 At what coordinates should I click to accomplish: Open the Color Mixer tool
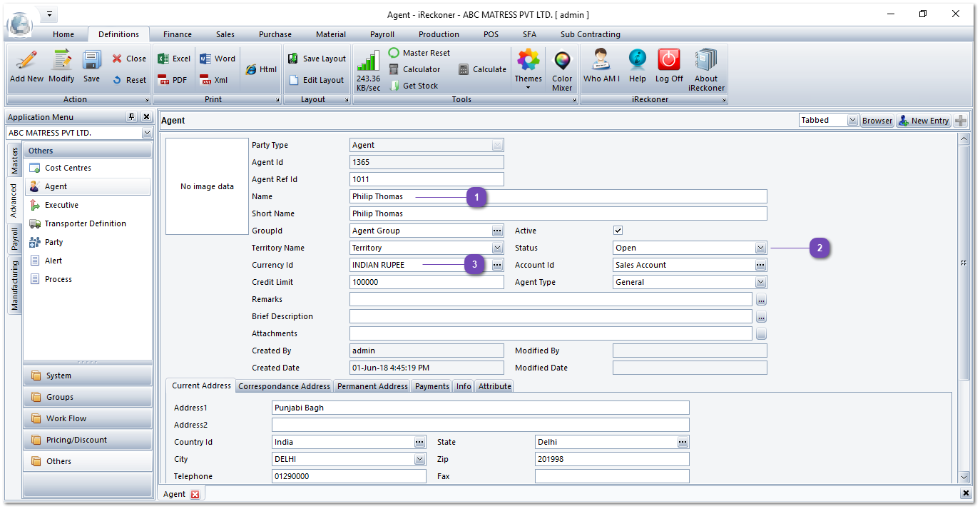click(x=561, y=71)
